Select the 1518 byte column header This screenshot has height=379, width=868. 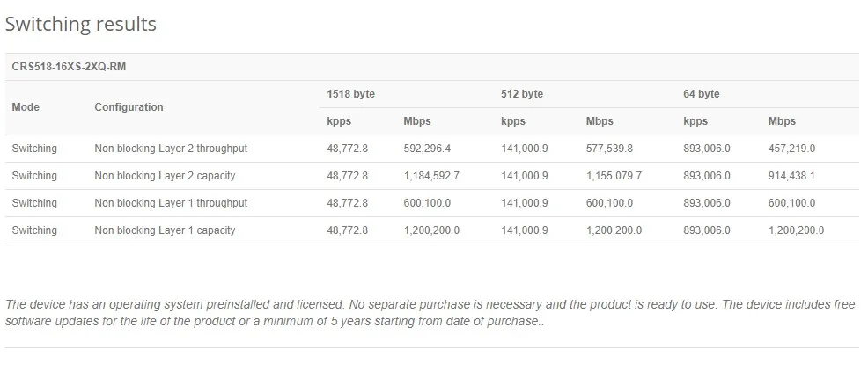coord(350,94)
